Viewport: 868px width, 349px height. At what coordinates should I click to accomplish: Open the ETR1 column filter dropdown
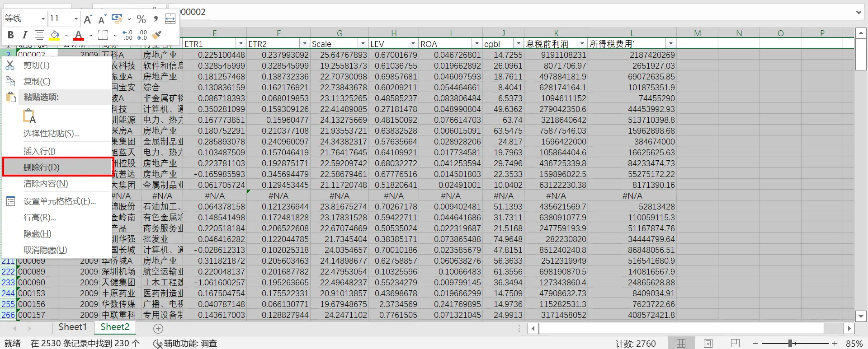241,43
